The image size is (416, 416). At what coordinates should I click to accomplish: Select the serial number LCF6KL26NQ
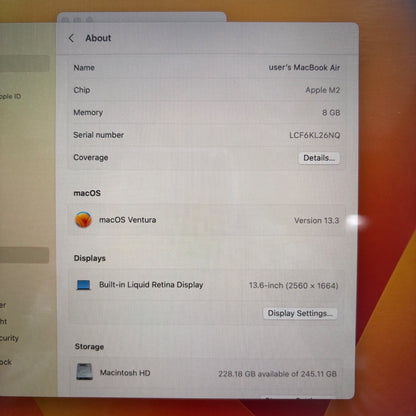click(314, 135)
